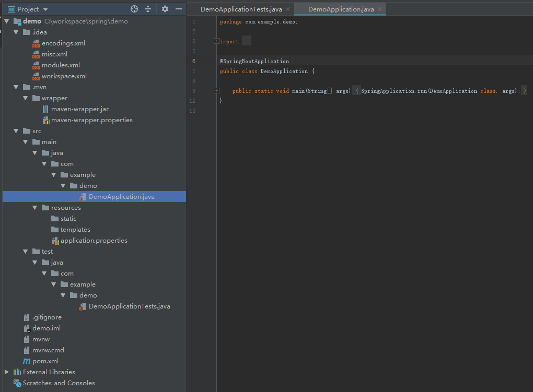Expand the folded import statements

point(216,41)
